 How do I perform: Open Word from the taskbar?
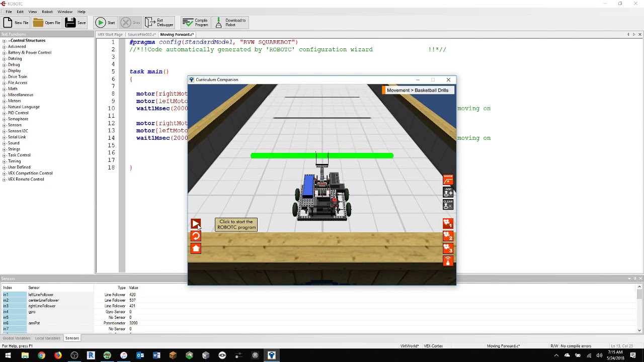pyautogui.click(x=156, y=355)
